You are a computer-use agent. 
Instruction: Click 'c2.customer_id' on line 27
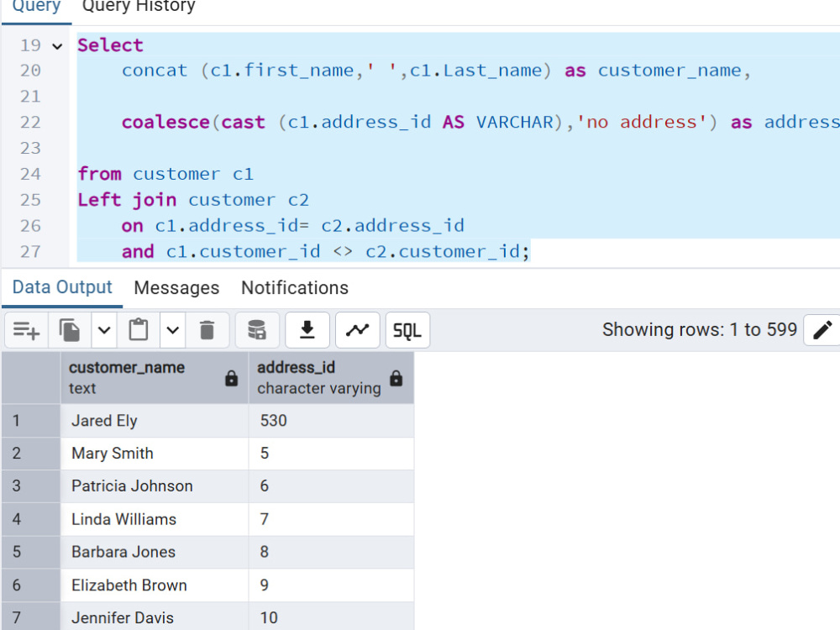tap(443, 252)
